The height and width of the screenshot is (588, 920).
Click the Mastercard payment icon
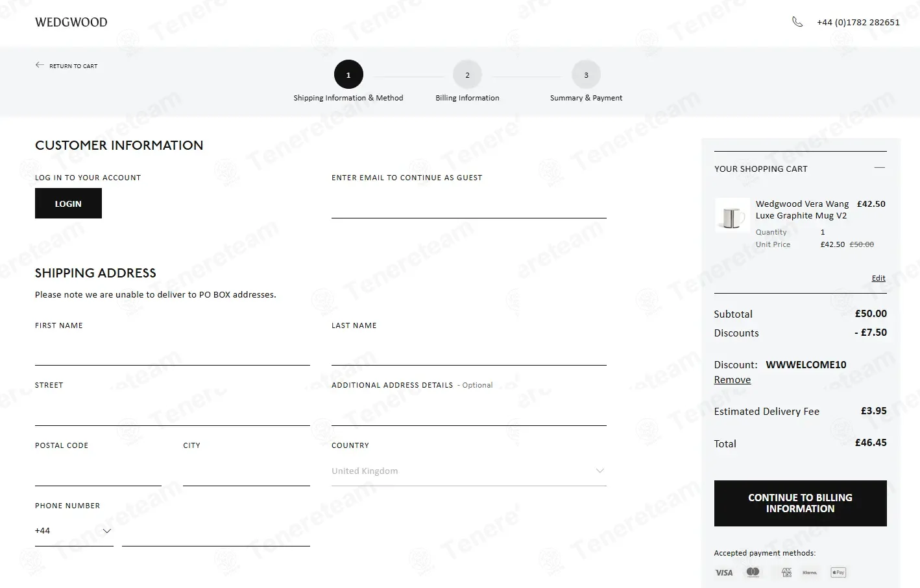753,572
